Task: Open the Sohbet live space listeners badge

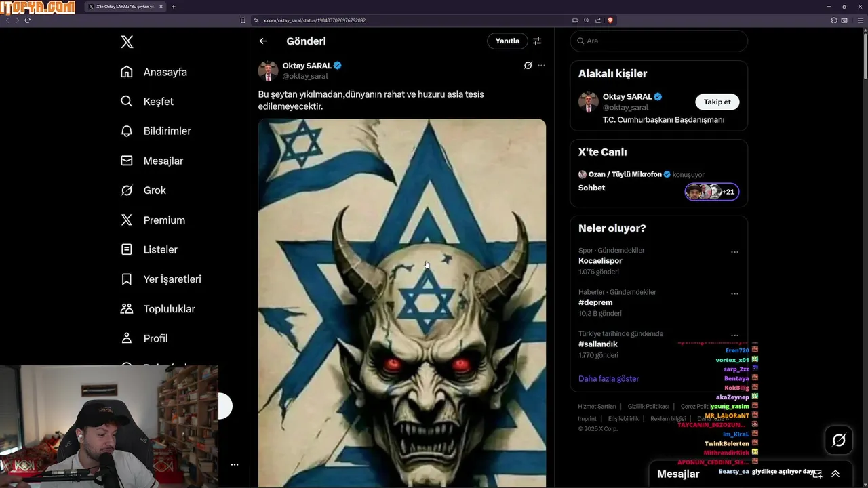Action: (711, 192)
